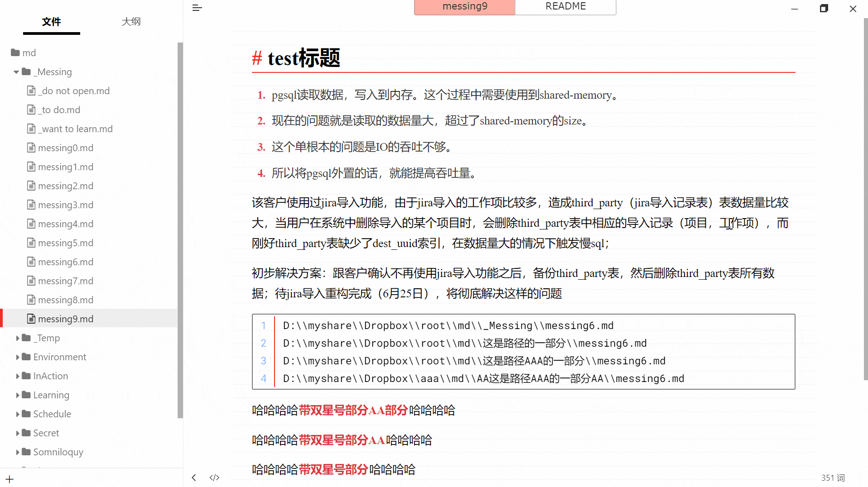Click the Secret folder icon
The image size is (868, 487).
(26, 433)
